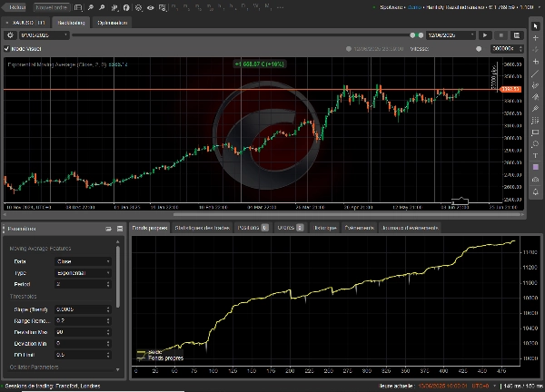This screenshot has height=392, width=545.
Task: Click the zoom out magnifier icon
Action: 102,7
